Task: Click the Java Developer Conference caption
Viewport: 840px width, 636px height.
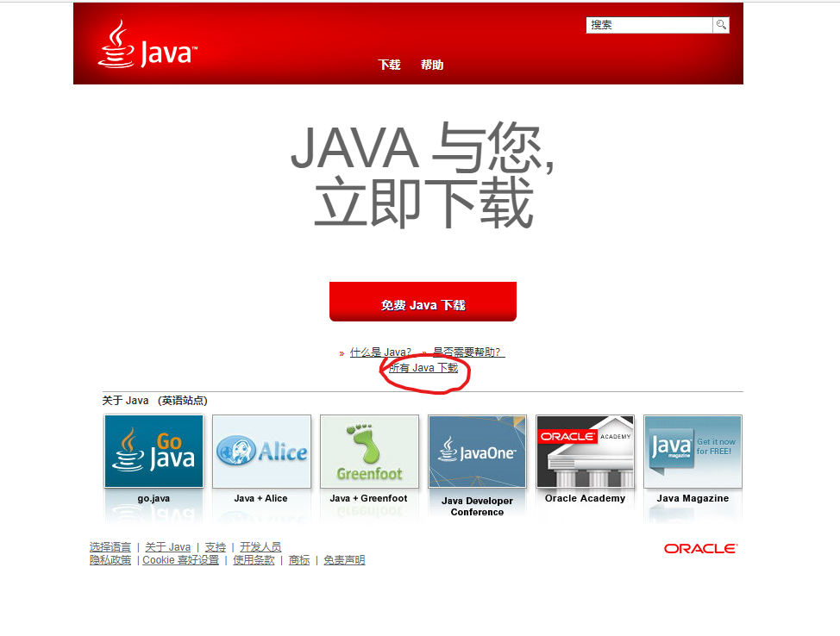Action: pyautogui.click(x=477, y=507)
